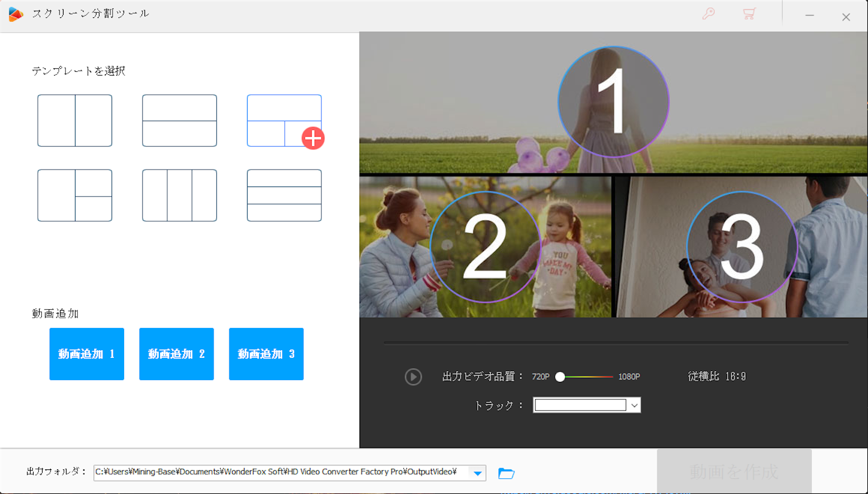Click the output video quality slider handle

point(560,376)
